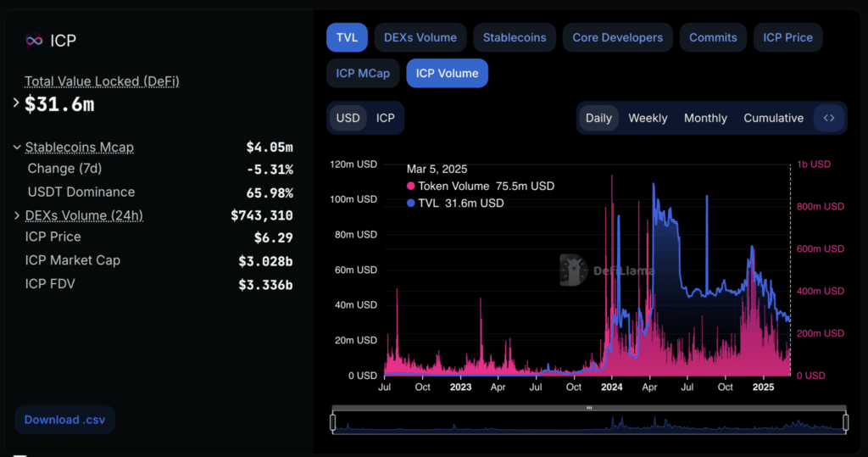Switch to Weekly interval tab
The height and width of the screenshot is (457, 868).
[x=648, y=118]
